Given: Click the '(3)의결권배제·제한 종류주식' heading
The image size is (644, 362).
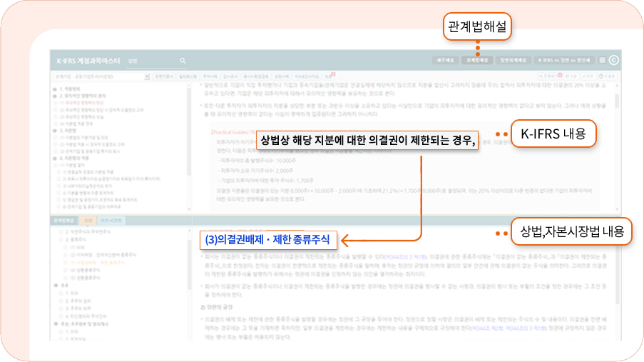Looking at the screenshot, I should pyautogui.click(x=267, y=238).
